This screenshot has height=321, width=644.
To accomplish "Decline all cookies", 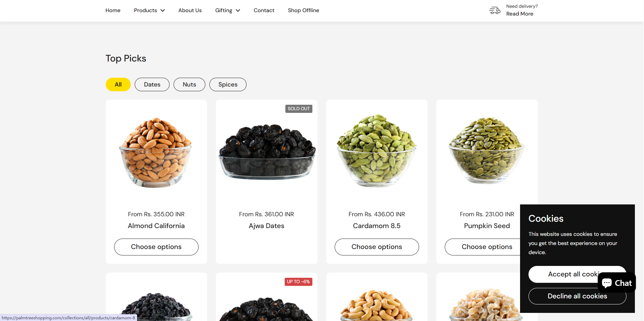I will tap(577, 296).
